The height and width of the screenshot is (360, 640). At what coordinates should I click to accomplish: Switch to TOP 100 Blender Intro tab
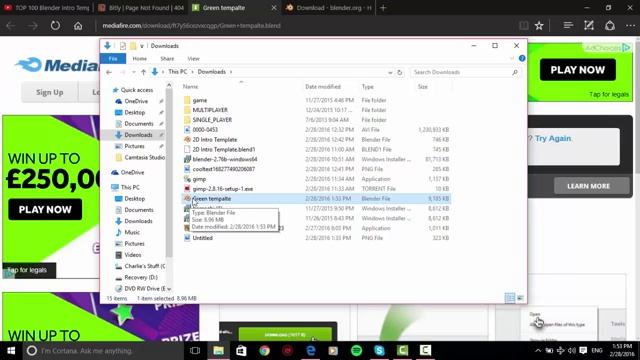click(x=47, y=8)
